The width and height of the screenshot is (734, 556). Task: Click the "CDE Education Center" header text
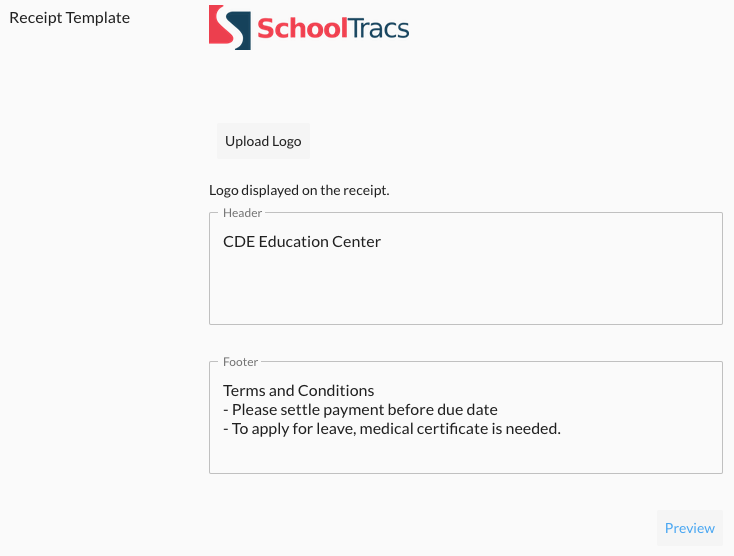[302, 241]
